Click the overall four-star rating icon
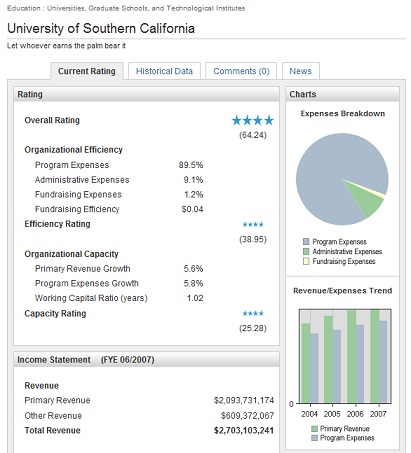 coord(253,120)
